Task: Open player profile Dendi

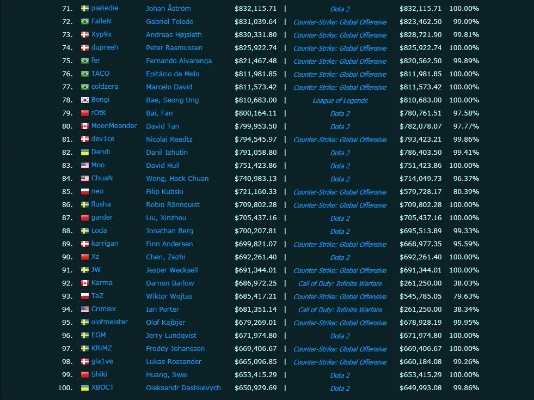Action: coord(100,152)
